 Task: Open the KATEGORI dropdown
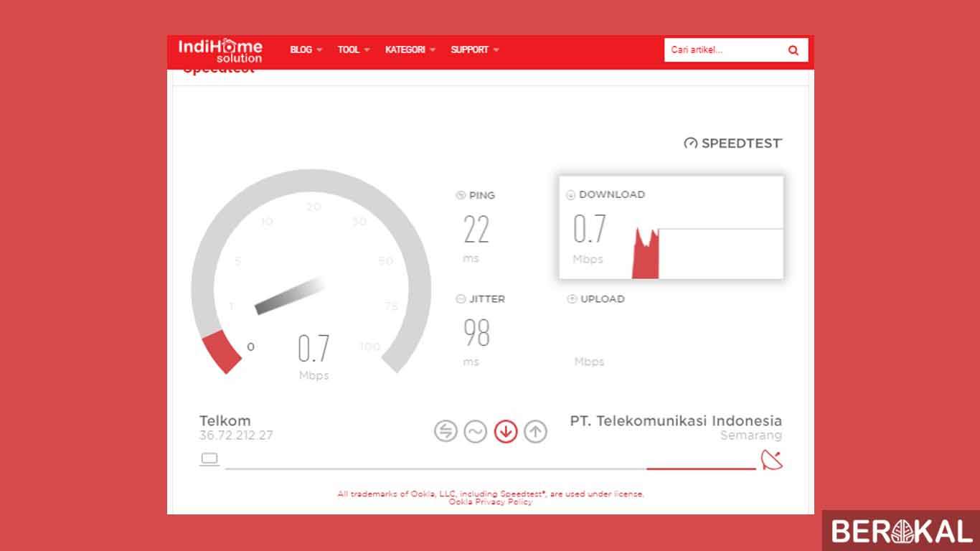click(x=410, y=50)
